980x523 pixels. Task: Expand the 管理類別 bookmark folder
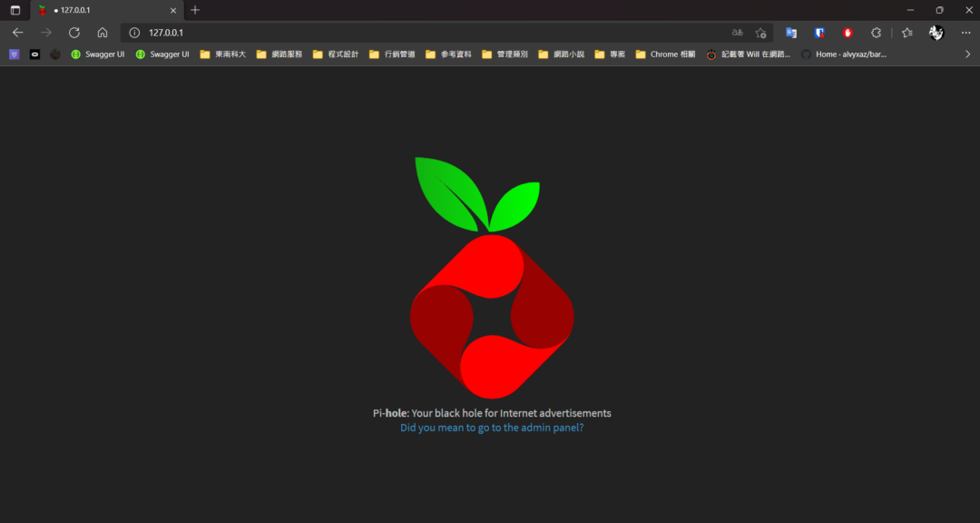pos(505,54)
